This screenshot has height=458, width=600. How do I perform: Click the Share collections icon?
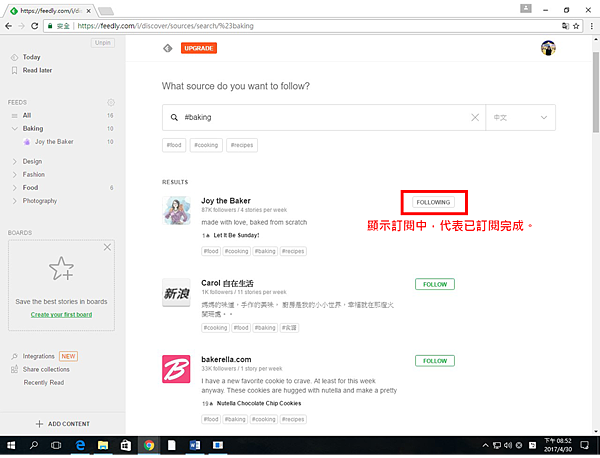click(14, 370)
